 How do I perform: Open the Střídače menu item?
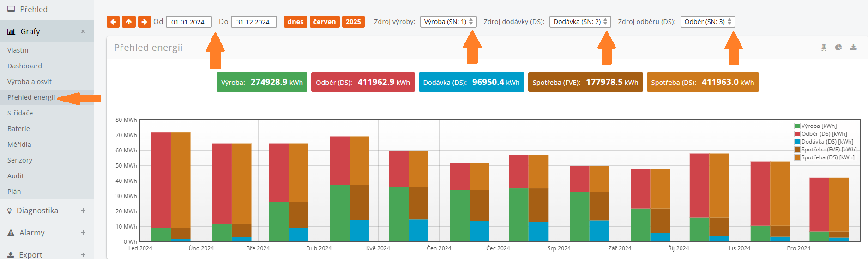coord(20,113)
